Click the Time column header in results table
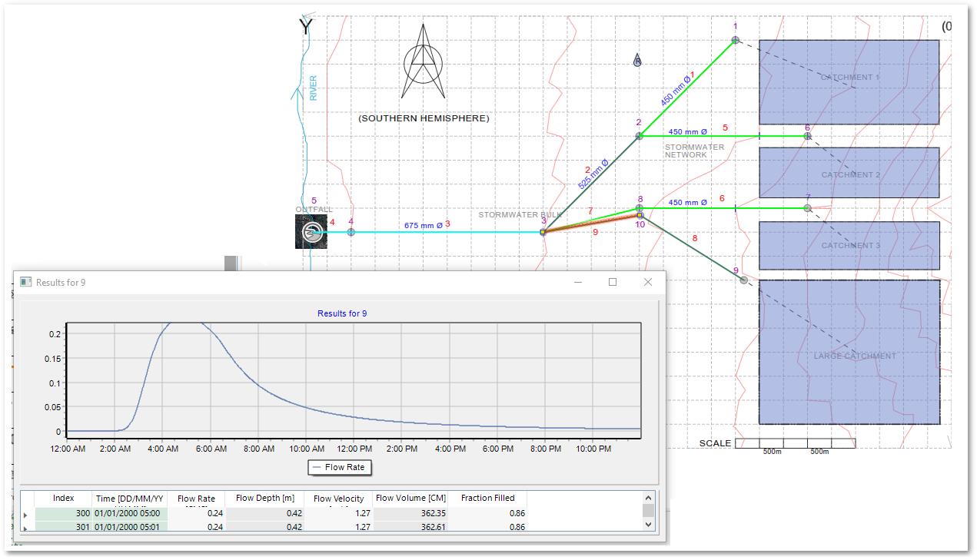Viewport: 977px width, 560px height. (130, 499)
